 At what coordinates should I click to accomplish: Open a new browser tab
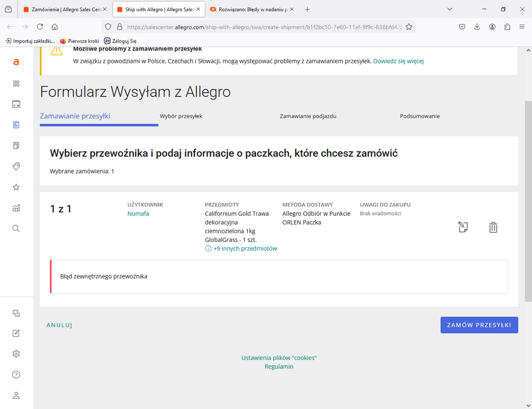click(307, 10)
